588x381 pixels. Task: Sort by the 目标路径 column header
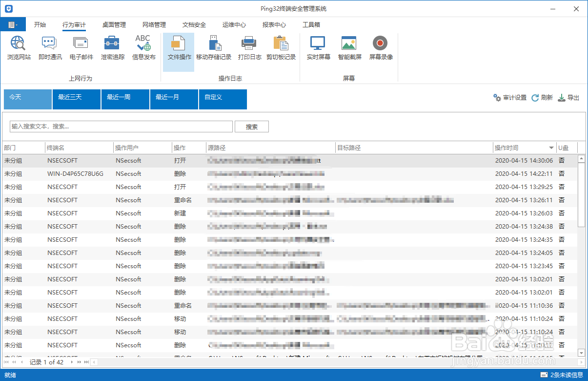(x=414, y=148)
